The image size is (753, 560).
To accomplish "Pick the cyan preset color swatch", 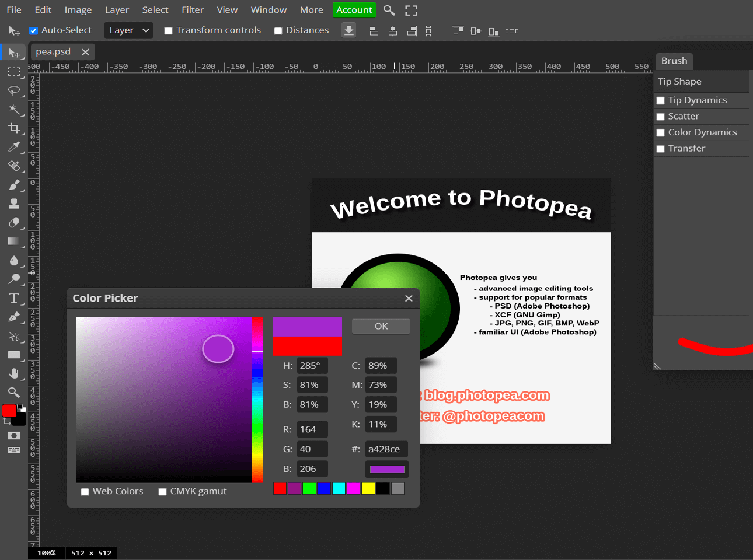I will click(339, 488).
